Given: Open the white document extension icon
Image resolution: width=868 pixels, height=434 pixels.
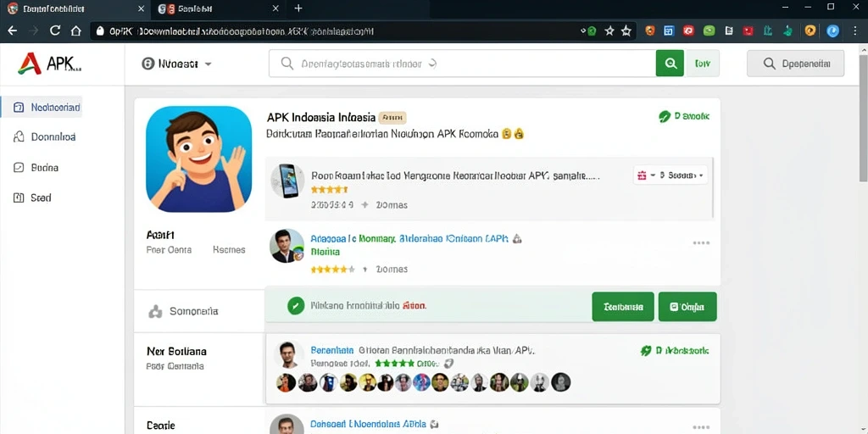Looking at the screenshot, I should click(x=729, y=31).
